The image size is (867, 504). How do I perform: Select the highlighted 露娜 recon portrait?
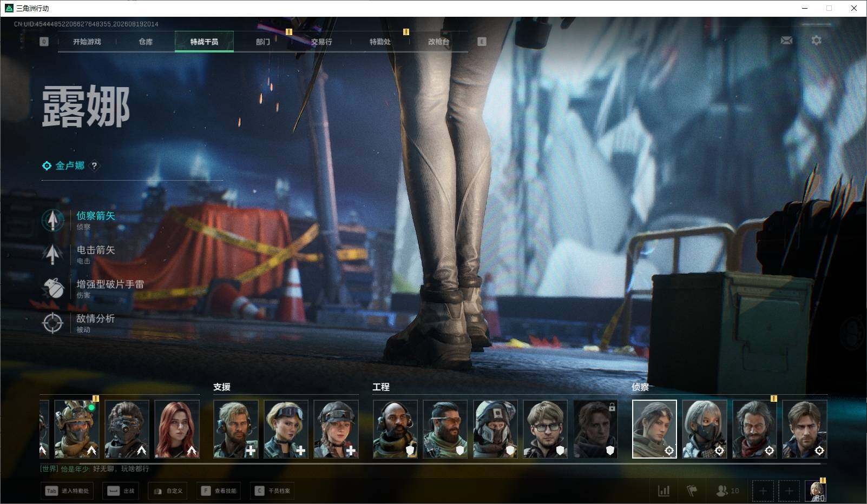click(x=654, y=429)
